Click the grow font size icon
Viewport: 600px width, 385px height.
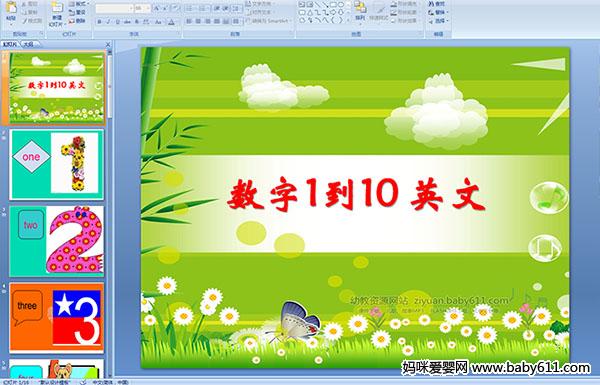157,8
